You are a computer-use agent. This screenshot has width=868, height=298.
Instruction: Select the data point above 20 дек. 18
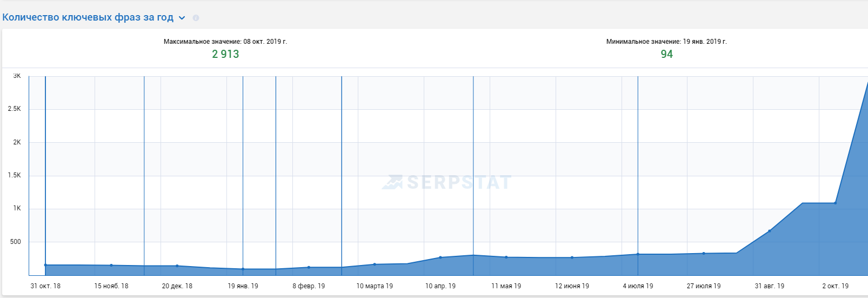pyautogui.click(x=177, y=266)
